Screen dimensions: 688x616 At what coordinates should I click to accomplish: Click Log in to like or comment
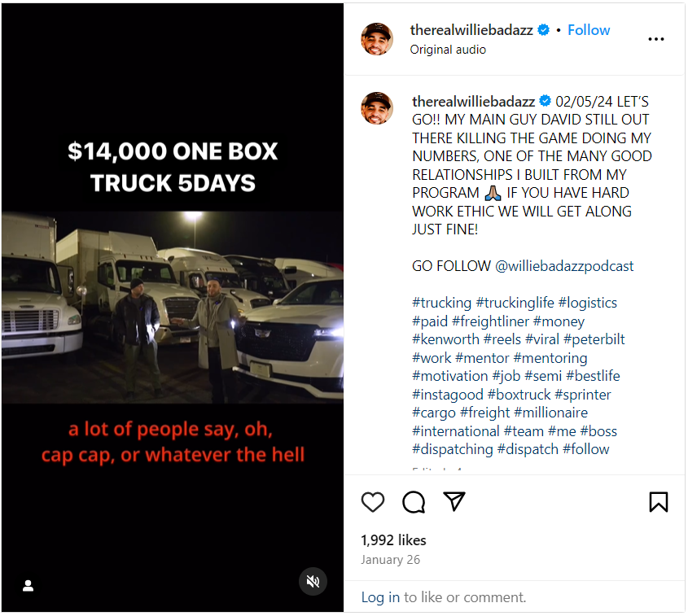[x=380, y=597]
